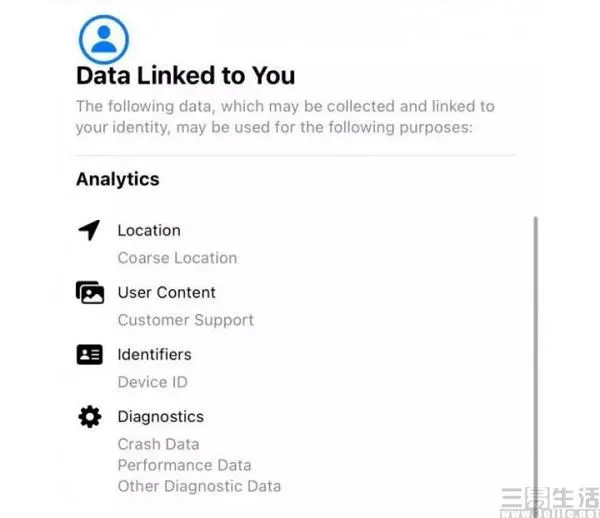Screen dimensions: 600x518
Task: Select the Diagnostics category label
Action: coord(160,416)
